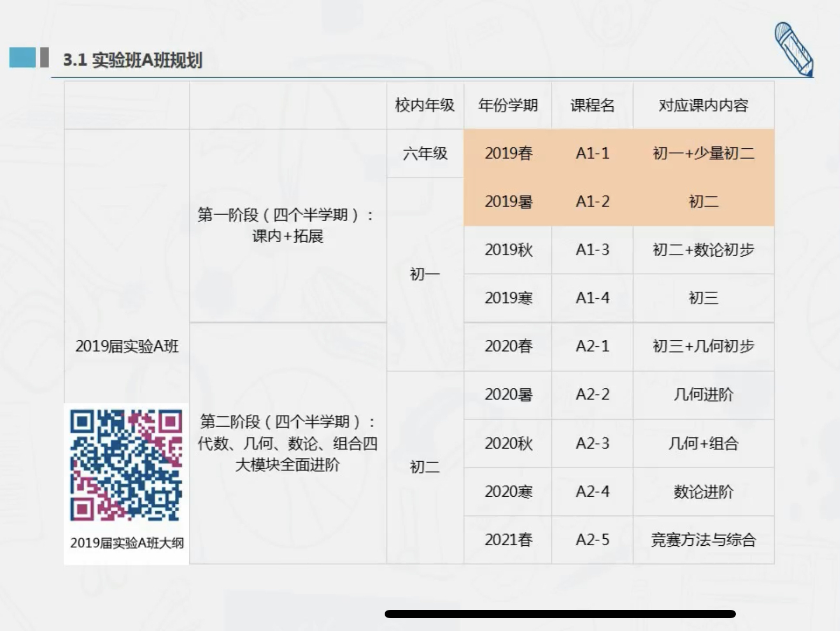
Task: Select the 初二 content cell for A1-2
Action: pos(704,202)
